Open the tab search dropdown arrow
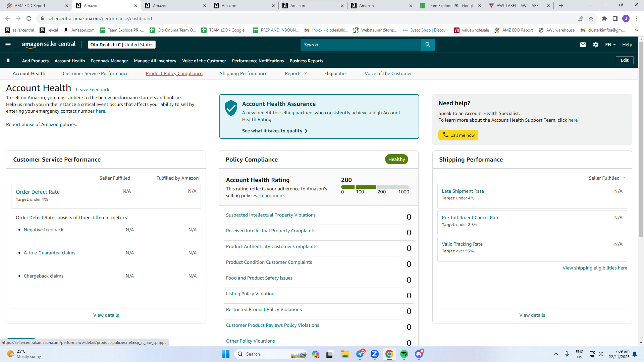This screenshot has width=644, height=362. tap(590, 5)
